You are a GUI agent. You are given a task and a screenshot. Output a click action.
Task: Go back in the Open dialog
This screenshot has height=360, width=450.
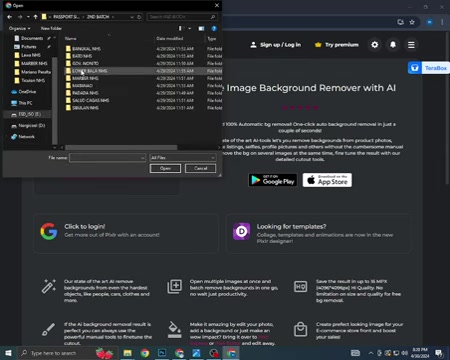point(10,17)
